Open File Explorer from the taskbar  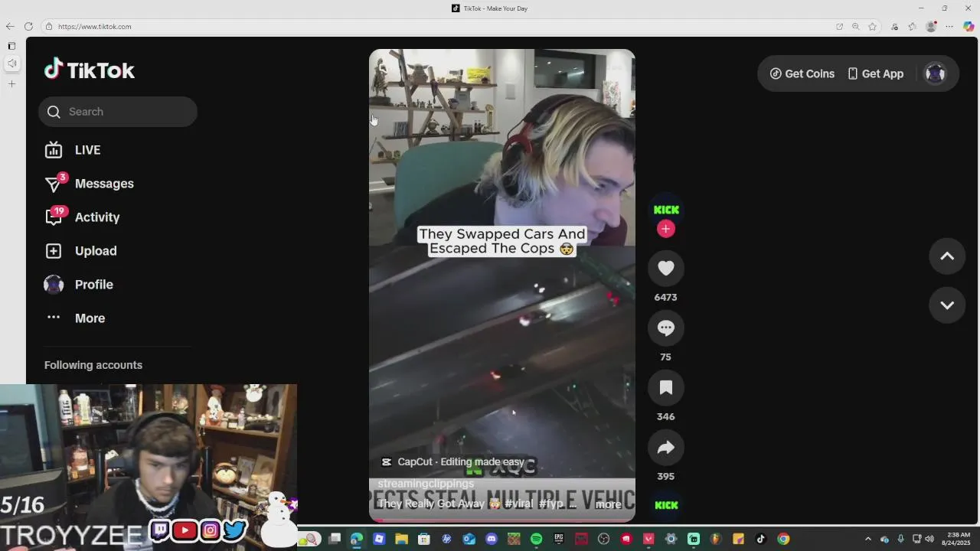pos(401,539)
